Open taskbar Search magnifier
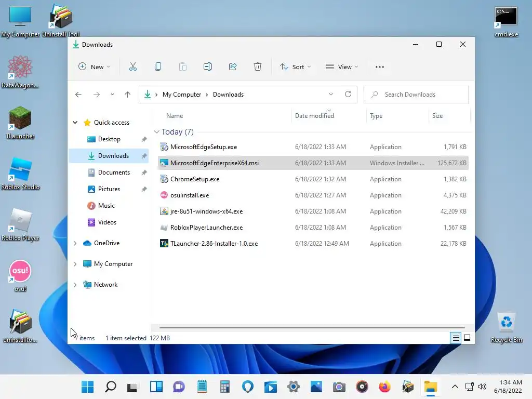The image size is (532, 399). pyautogui.click(x=111, y=387)
